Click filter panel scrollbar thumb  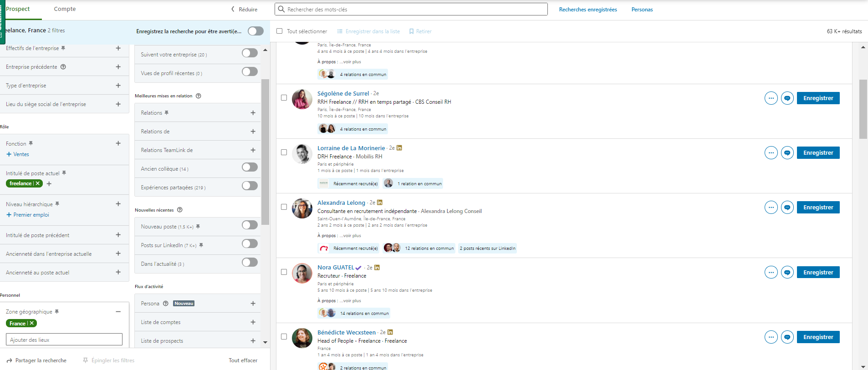(x=265, y=152)
